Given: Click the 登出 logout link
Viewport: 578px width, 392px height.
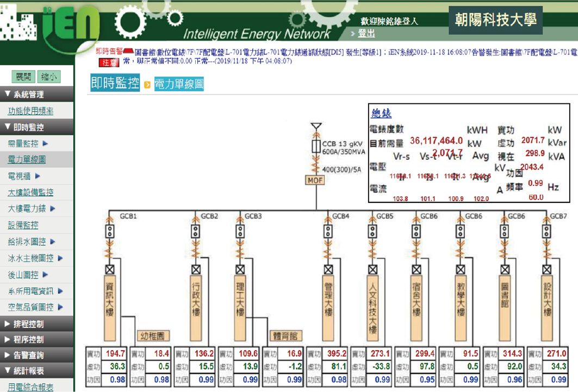Looking at the screenshot, I should click(366, 34).
